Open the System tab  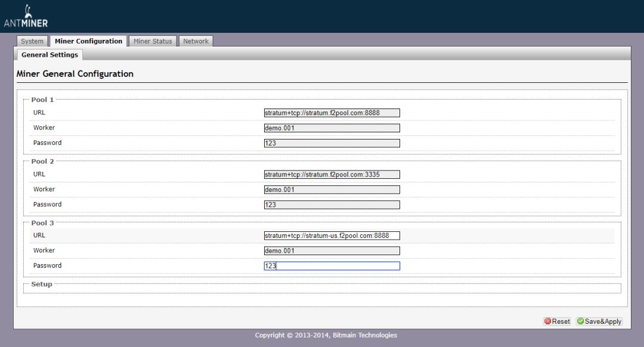[32, 41]
